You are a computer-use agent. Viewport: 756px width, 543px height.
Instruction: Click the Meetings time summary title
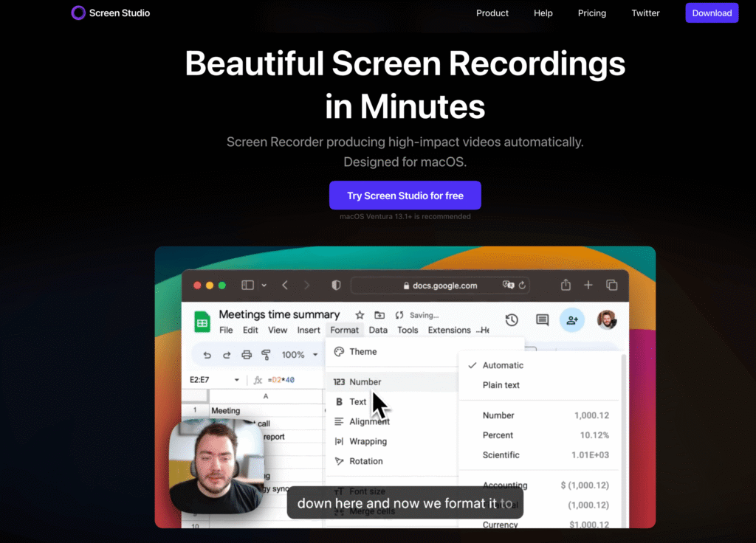(x=279, y=314)
